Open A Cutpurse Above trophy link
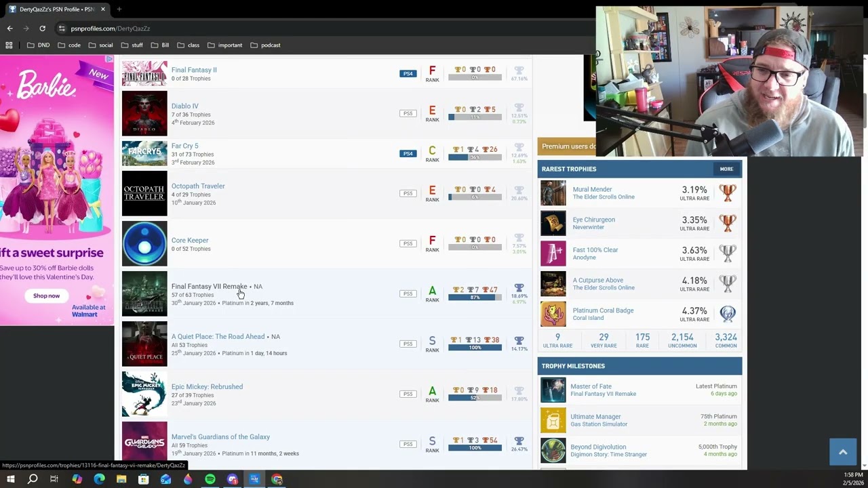 point(598,280)
